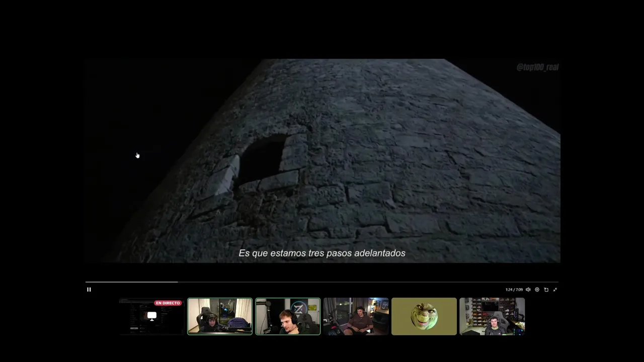Exit fullscreen with the arrows icon

point(555,290)
